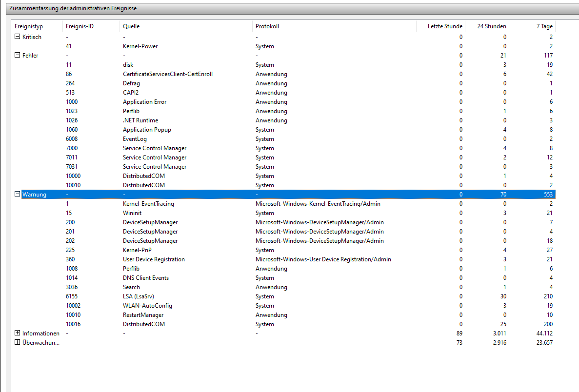579x392 pixels.
Task: Select WLAN-AutoConfig event 10002 row
Action: click(283, 306)
